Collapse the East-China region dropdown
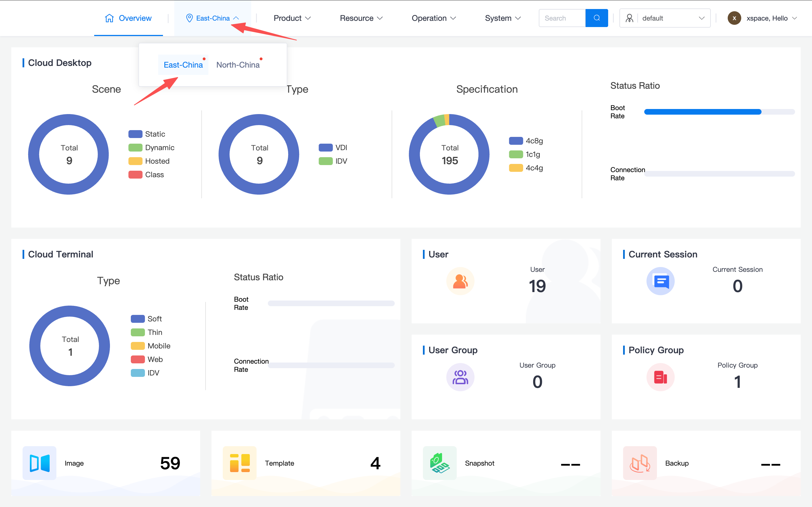Viewport: 812px width, 507px height. [213, 18]
